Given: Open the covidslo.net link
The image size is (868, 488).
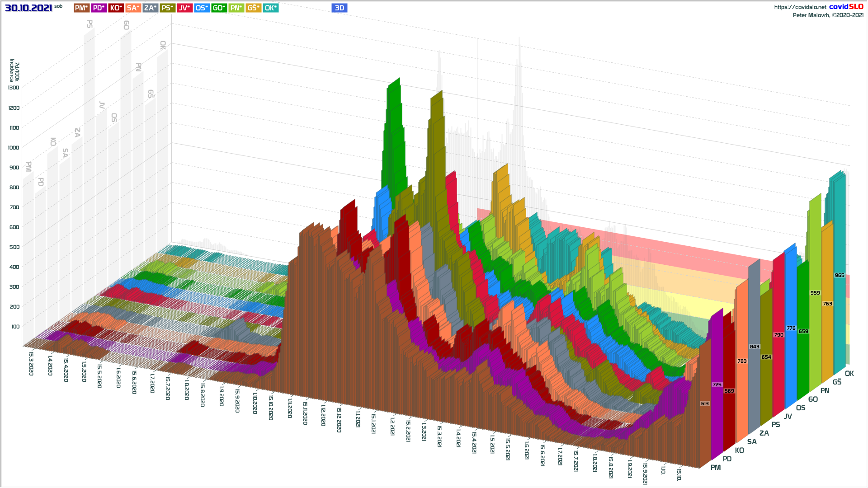Looking at the screenshot, I should click(800, 7).
